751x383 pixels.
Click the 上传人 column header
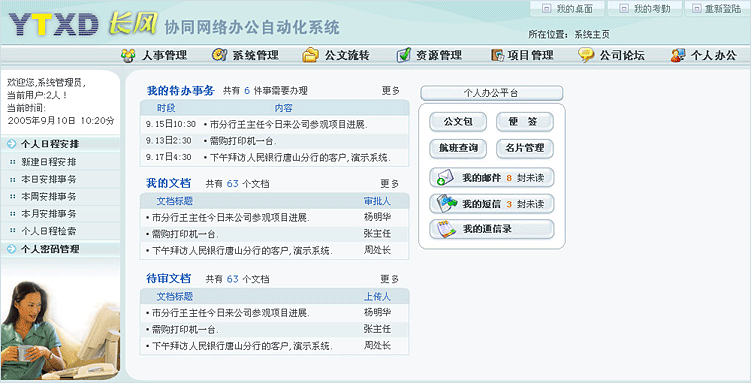click(377, 297)
